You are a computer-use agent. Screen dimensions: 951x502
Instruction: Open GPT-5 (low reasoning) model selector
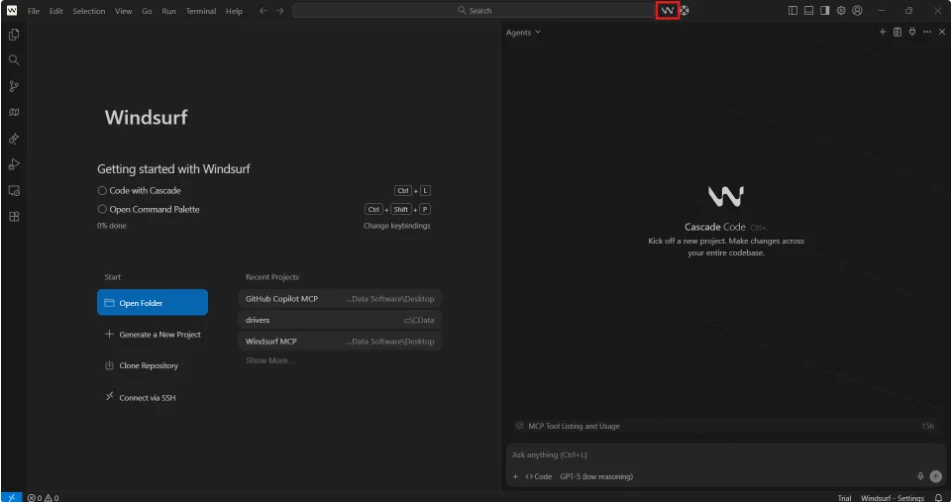click(596, 477)
